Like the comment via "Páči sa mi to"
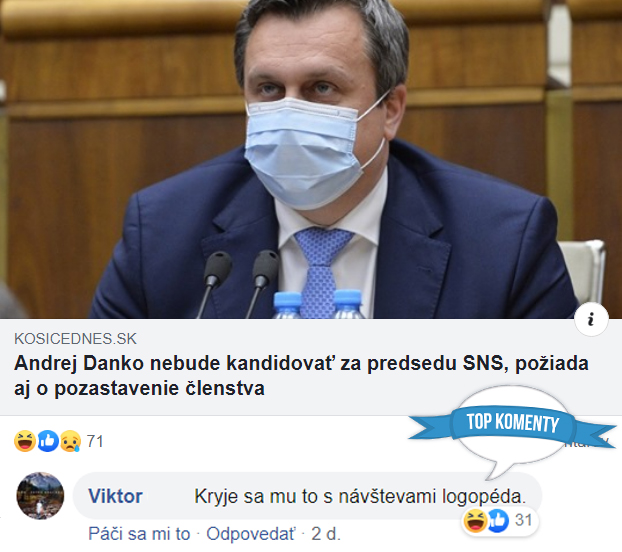This screenshot has height=552, width=622. pyautogui.click(x=139, y=534)
